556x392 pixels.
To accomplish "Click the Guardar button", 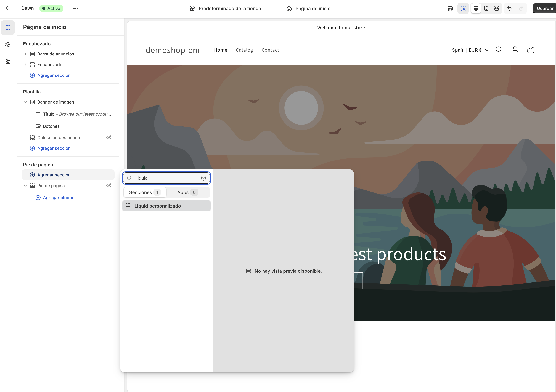I will click(545, 9).
